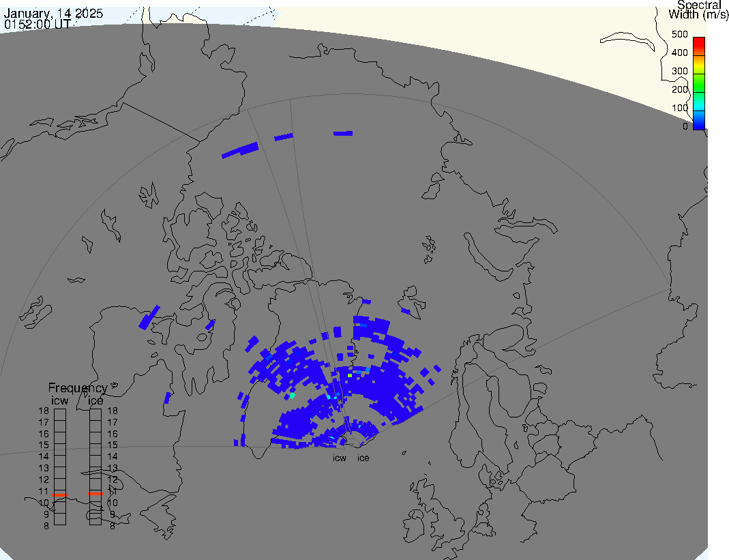Click the '300' color scale label
Viewport: 729px width, 560px height.
click(x=679, y=71)
